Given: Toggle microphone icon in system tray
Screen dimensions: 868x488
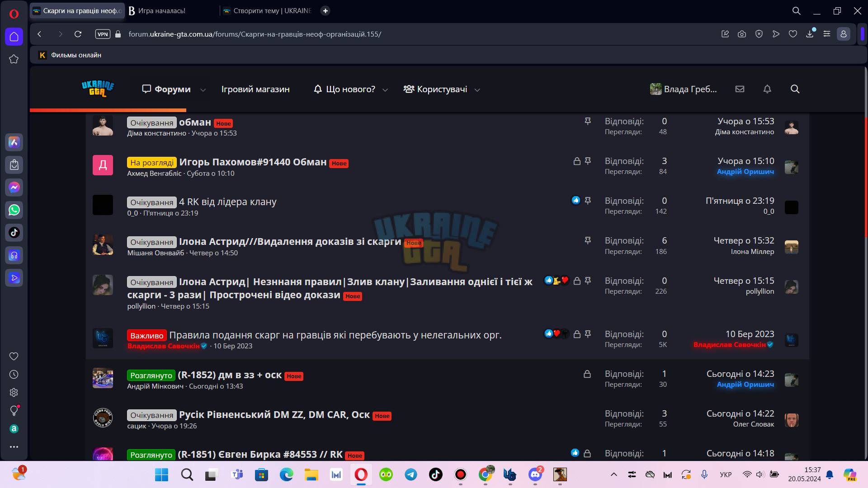Looking at the screenshot, I should (704, 474).
